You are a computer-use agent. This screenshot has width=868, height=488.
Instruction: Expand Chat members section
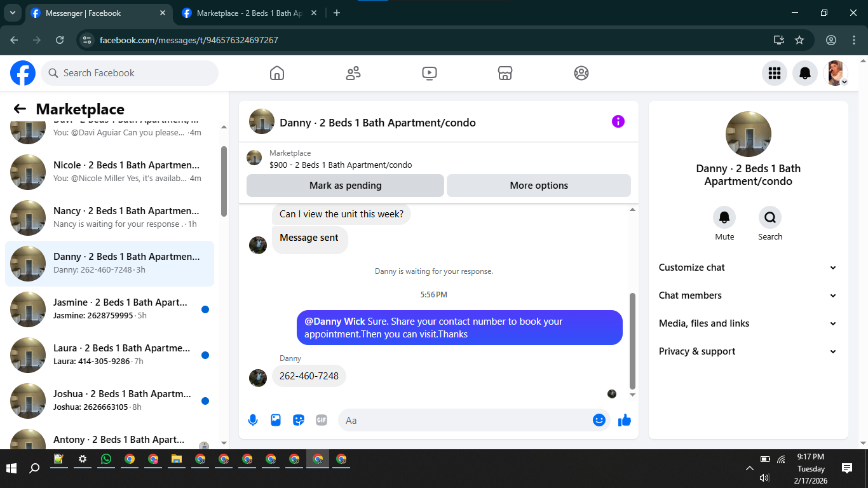tap(749, 295)
